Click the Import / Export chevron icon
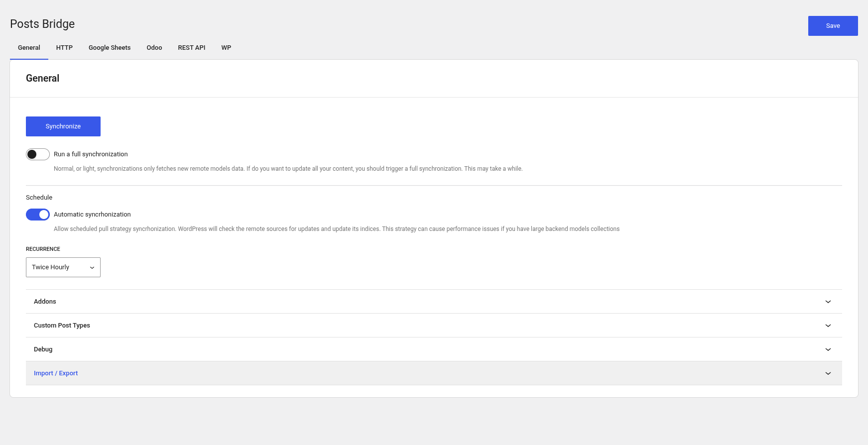 coord(828,373)
